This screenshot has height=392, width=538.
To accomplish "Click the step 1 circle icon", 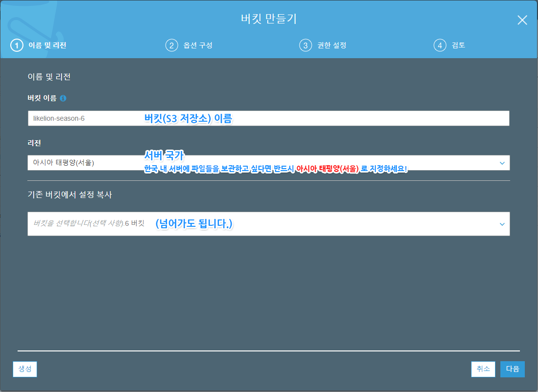I will (x=17, y=45).
